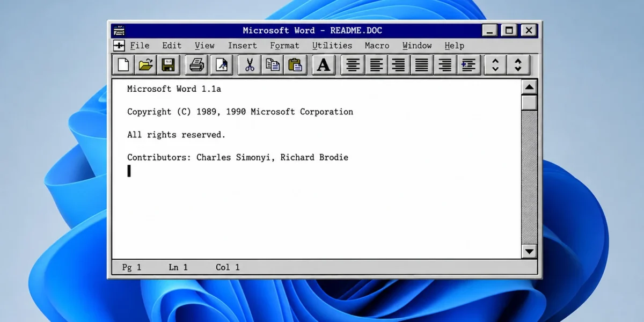Open the Utilities menu
Screen dimensions: 644x322
coord(332,46)
